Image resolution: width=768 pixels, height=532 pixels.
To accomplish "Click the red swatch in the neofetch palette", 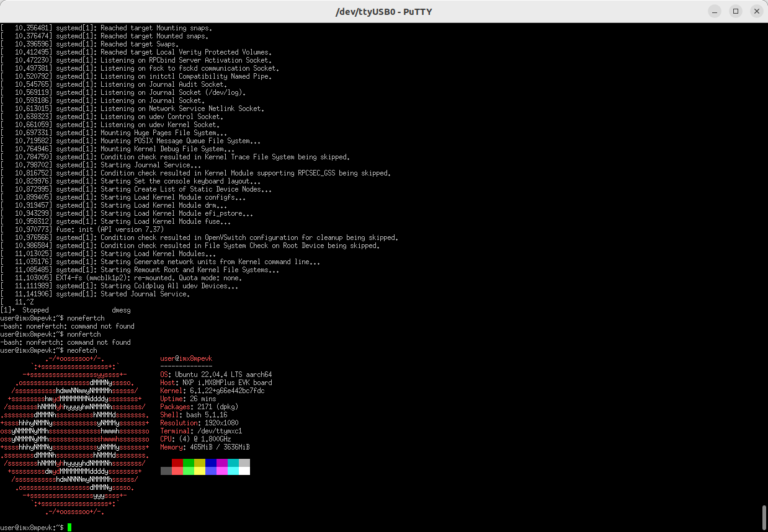I will click(x=177, y=462).
